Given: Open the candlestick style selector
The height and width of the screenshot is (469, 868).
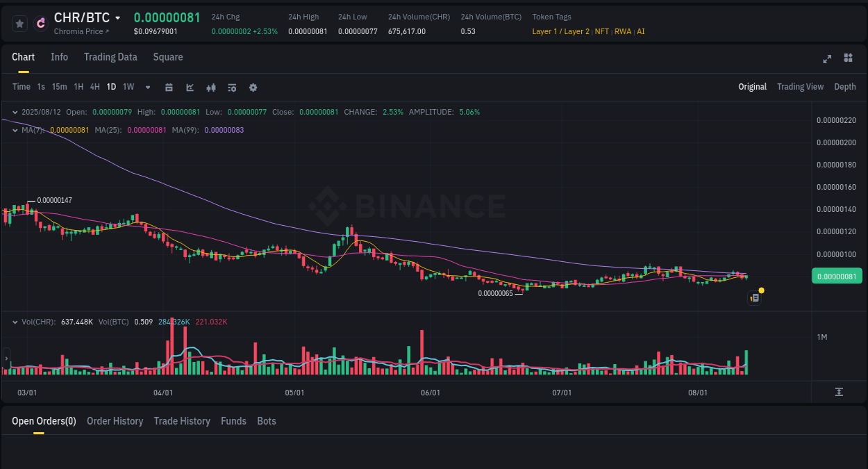Looking at the screenshot, I should [210, 87].
